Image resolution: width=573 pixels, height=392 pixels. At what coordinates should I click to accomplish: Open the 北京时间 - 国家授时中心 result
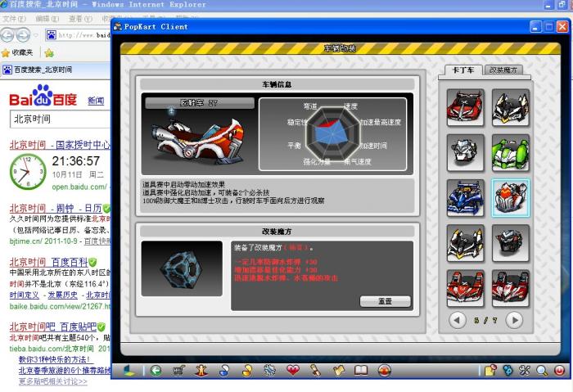pos(60,145)
